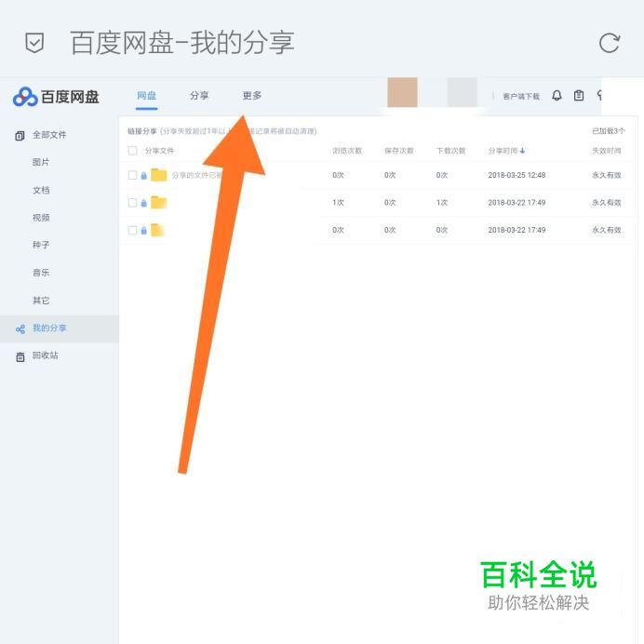644x644 pixels.
Task: Open the 更多 tab
Action: click(x=252, y=96)
